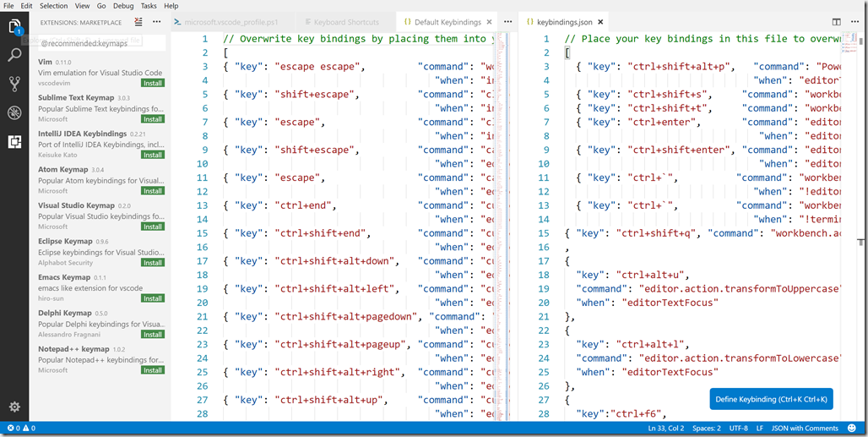Open the Tasks menu

(x=149, y=6)
